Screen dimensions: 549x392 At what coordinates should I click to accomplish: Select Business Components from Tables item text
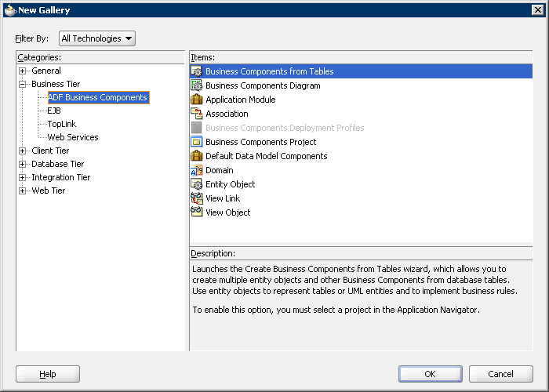pos(270,71)
